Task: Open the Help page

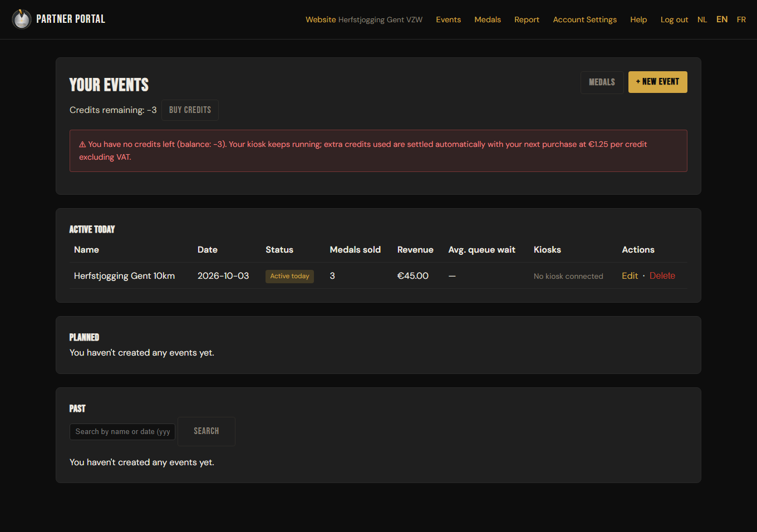Action: (638, 19)
